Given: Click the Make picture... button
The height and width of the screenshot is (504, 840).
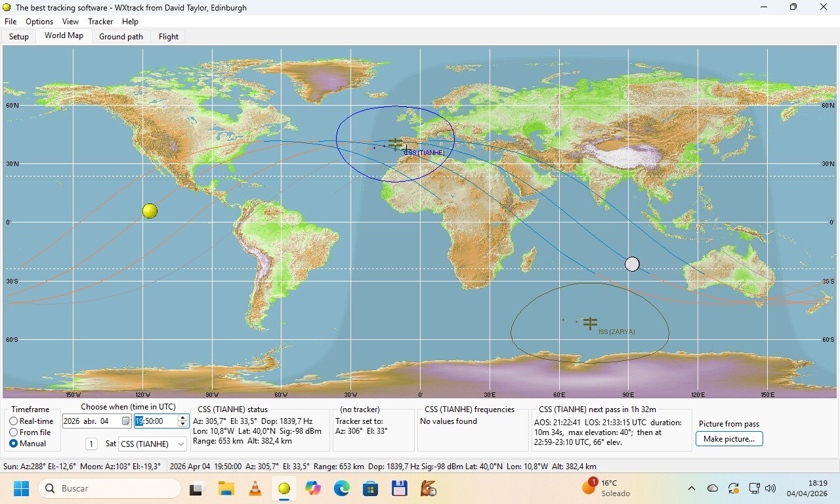Looking at the screenshot, I should (728, 439).
